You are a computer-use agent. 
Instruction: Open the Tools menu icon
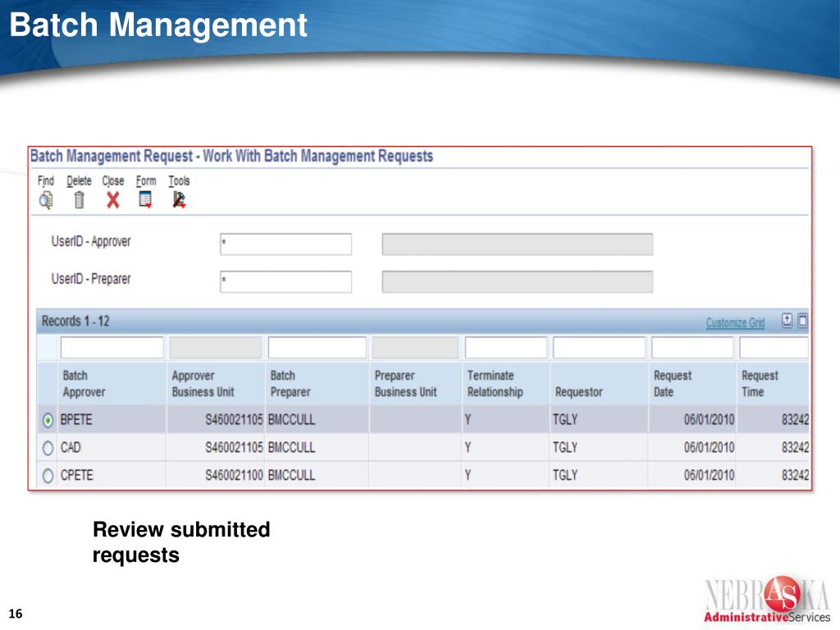click(178, 199)
